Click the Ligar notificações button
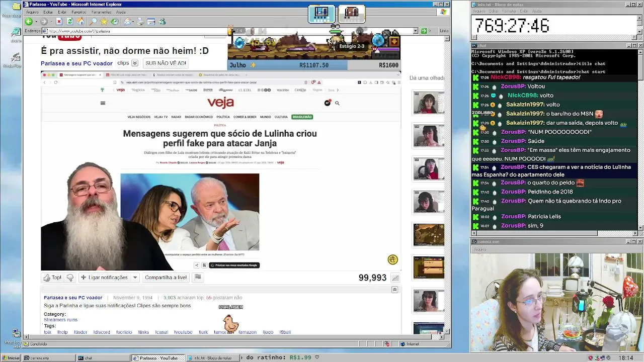The height and width of the screenshot is (362, 644). (104, 278)
